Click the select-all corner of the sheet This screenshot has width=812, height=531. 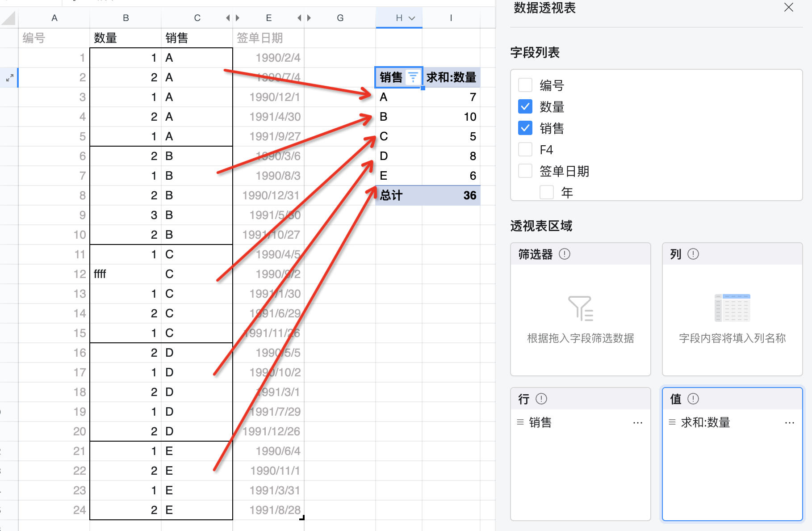pos(9,18)
